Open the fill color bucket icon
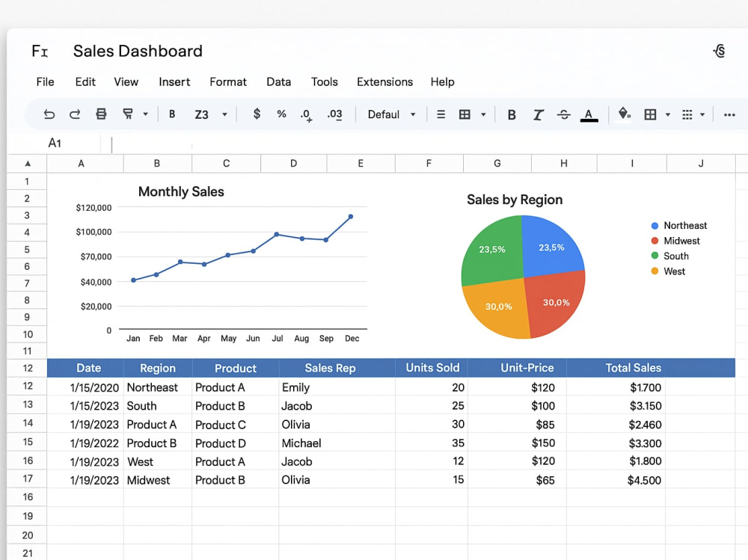This screenshot has width=748, height=560. click(x=624, y=114)
